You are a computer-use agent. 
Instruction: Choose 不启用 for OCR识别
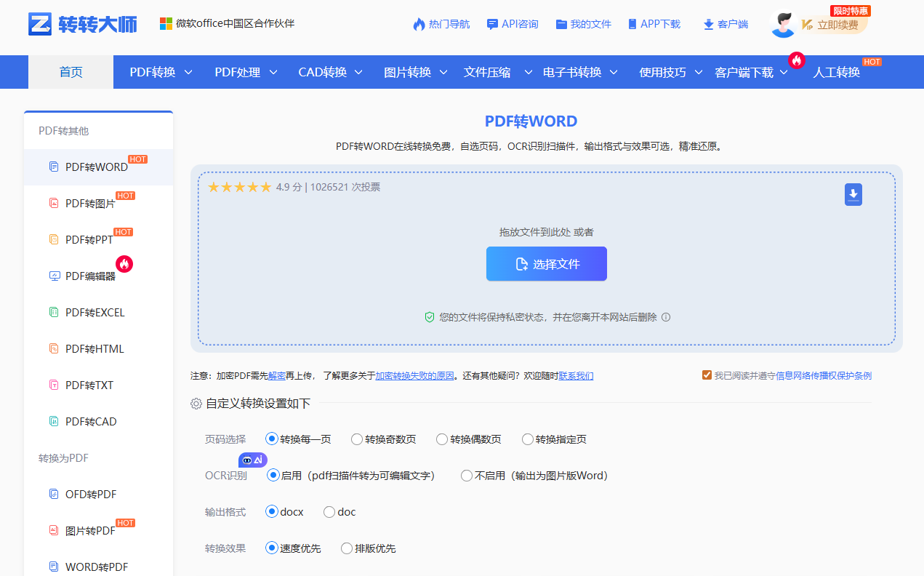(465, 475)
